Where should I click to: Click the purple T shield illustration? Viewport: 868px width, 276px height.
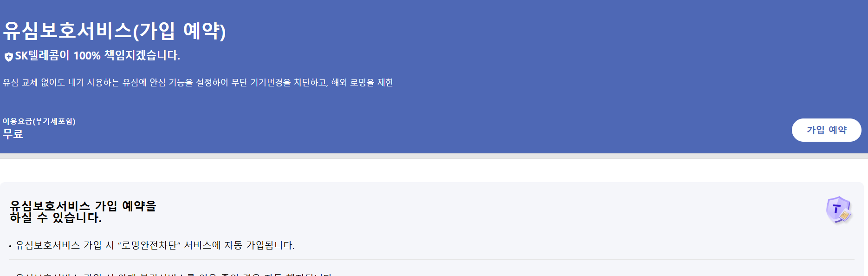point(839,210)
